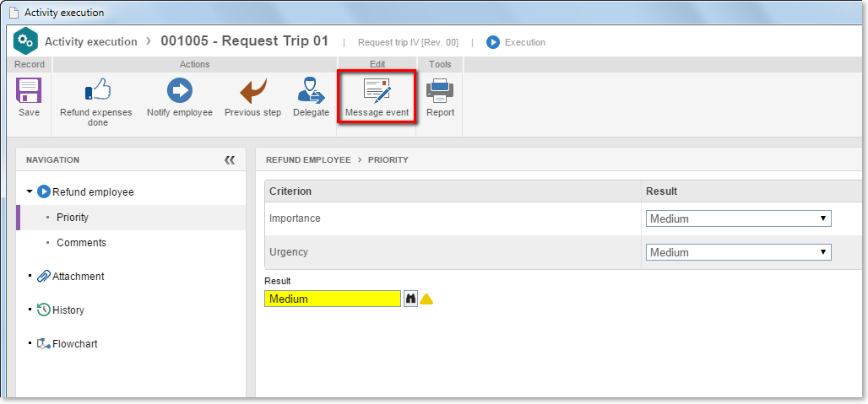This screenshot has width=868, height=404.
Task: Click the Execution play status icon
Action: pos(492,42)
